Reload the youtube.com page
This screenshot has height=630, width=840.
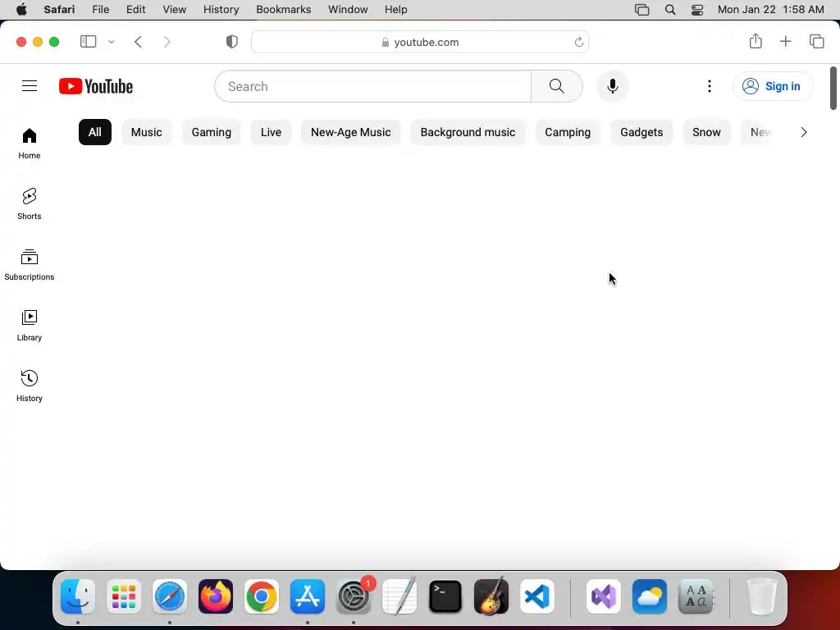tap(578, 42)
